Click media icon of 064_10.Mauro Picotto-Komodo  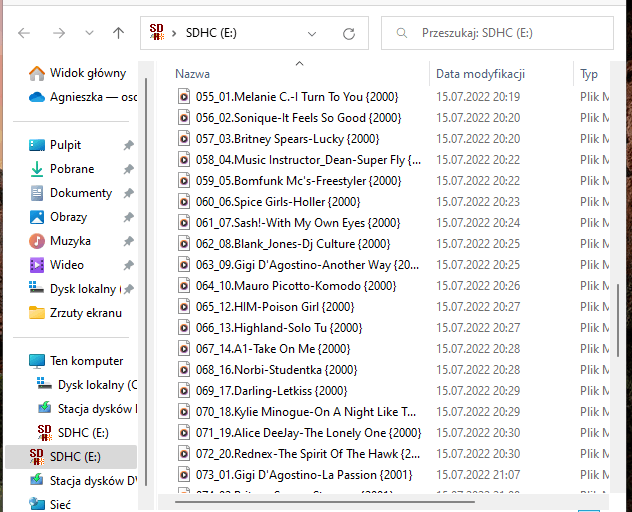point(184,285)
